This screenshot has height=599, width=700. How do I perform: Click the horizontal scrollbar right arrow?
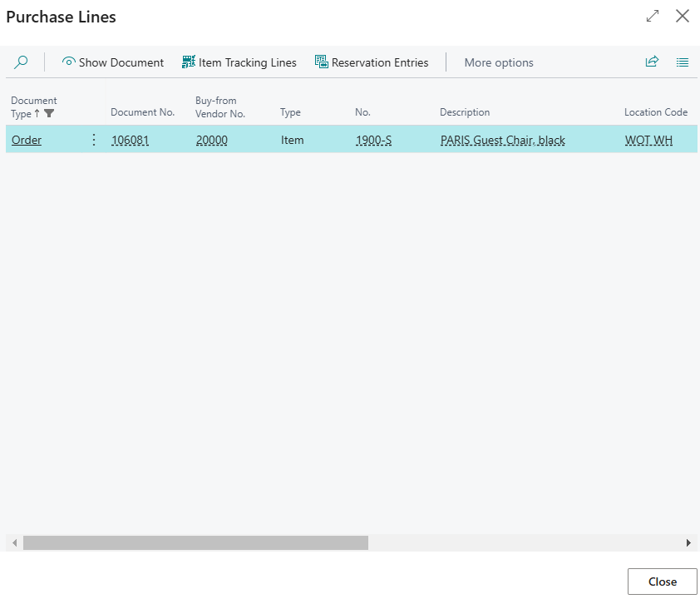(x=688, y=542)
